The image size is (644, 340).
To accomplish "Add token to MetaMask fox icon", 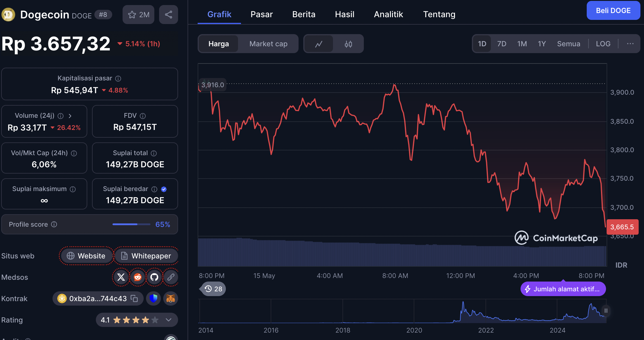I will point(171,298).
